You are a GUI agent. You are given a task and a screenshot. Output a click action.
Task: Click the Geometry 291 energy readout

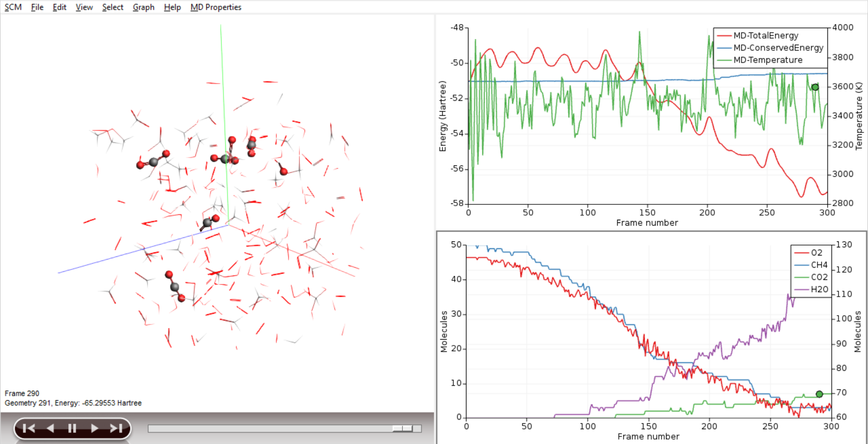pos(73,403)
